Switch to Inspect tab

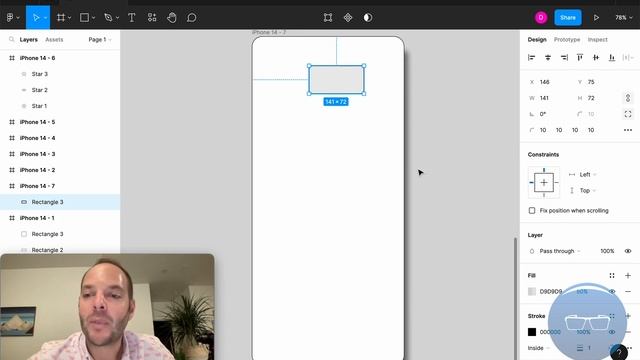pos(598,40)
